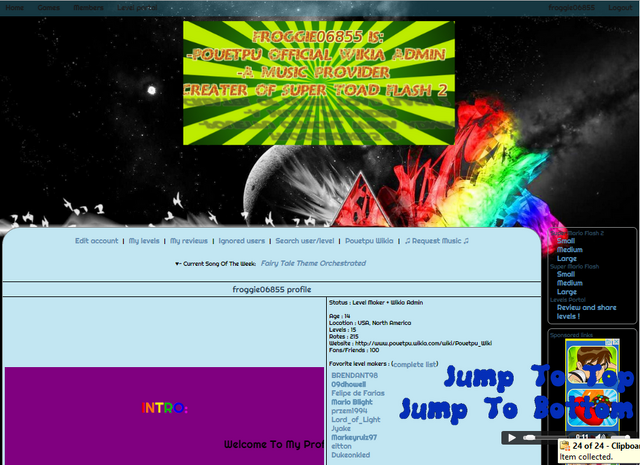Select Large under Super Mario Flash 2
Screen dimensions: 640x465
[x=567, y=258]
